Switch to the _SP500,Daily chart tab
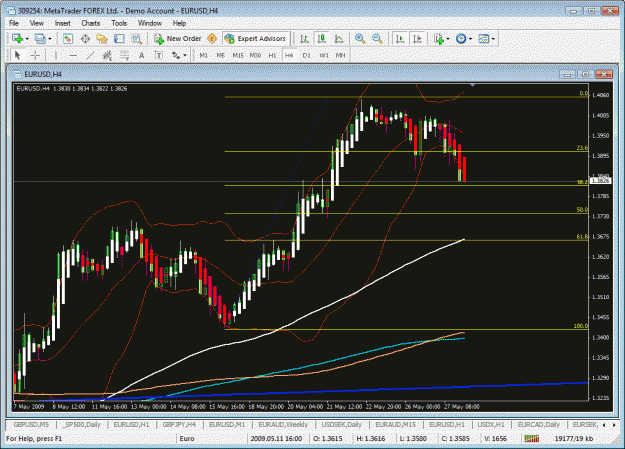The image size is (625, 449). pyautogui.click(x=82, y=425)
